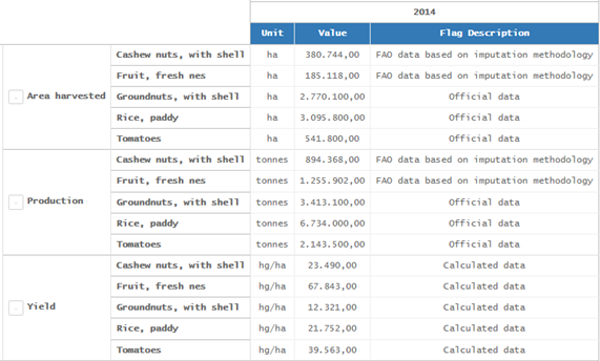The height and width of the screenshot is (361, 600).
Task: Click the tonnes unit for Tomatoes
Action: 272,244
